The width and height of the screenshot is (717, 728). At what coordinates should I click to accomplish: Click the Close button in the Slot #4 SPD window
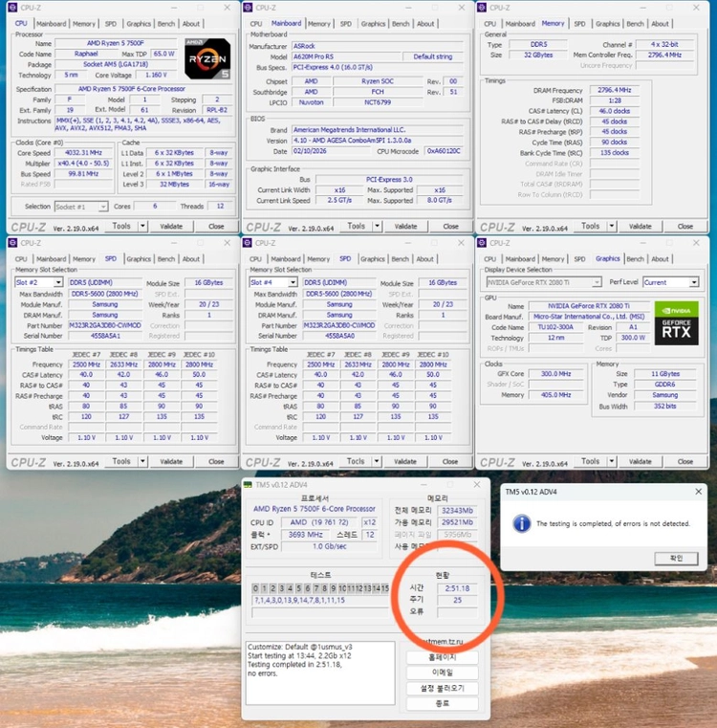450,461
